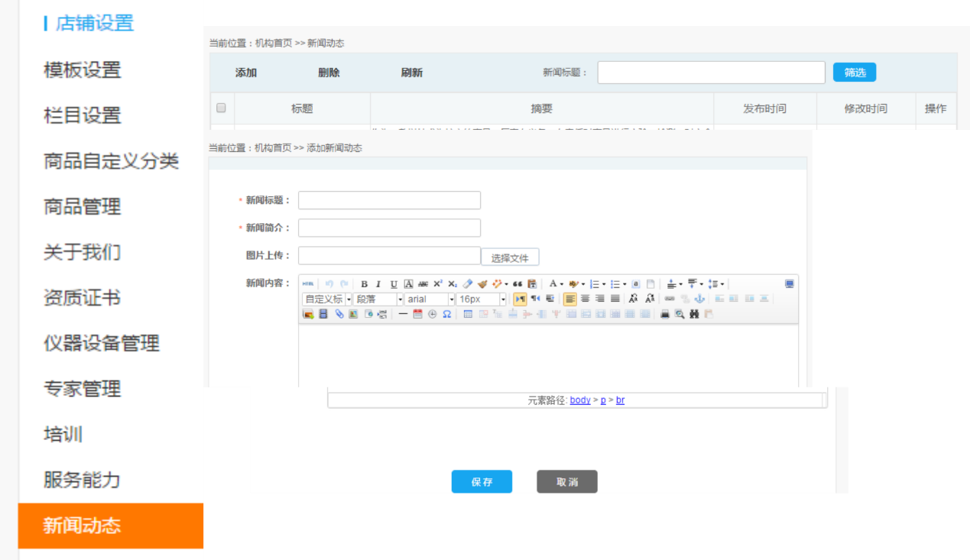Insert a blockquote with quote icon
The width and height of the screenshot is (970, 560).
[x=517, y=283]
